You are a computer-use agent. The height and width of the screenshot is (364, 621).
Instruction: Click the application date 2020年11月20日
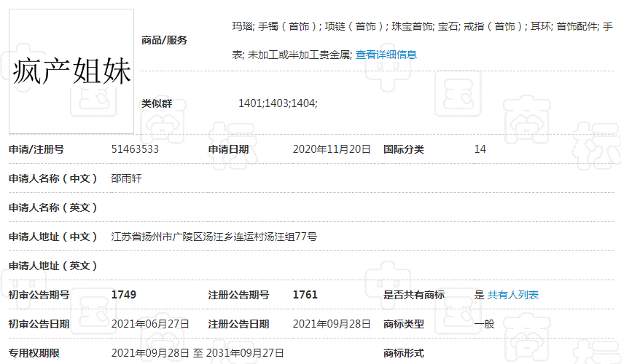332,149
